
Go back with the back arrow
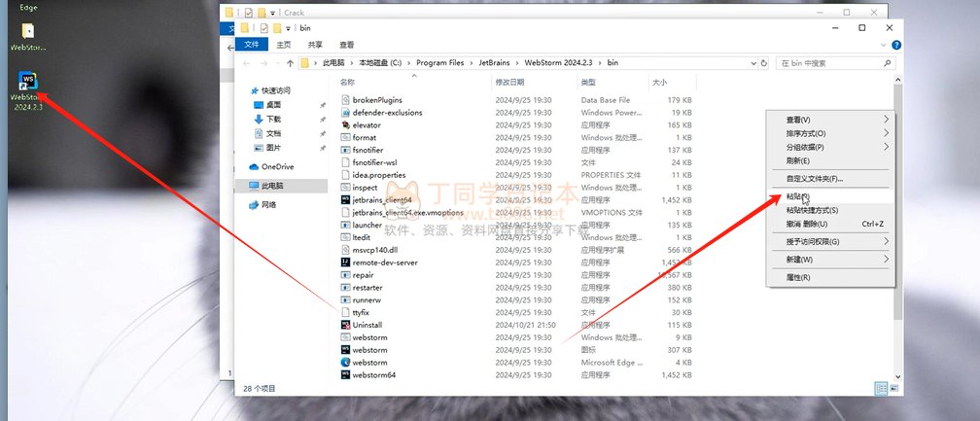(246, 63)
